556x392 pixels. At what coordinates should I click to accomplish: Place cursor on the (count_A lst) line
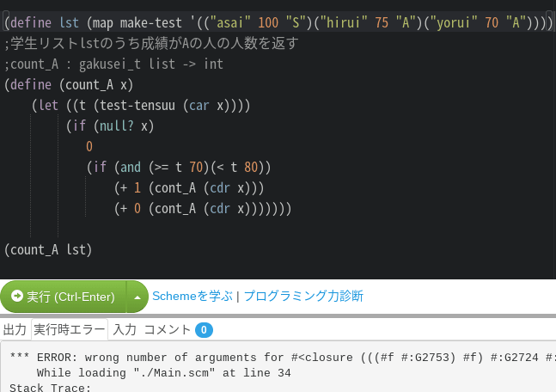[48, 250]
